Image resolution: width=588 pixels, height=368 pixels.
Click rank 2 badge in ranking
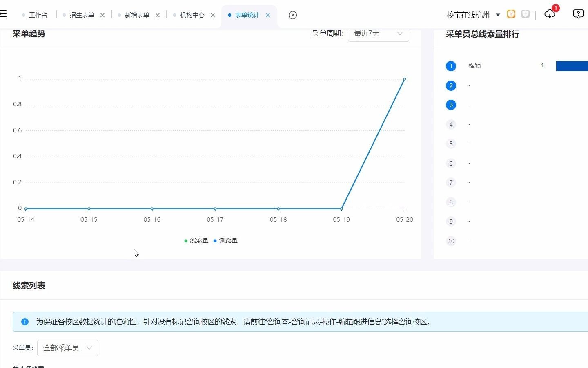tap(451, 85)
